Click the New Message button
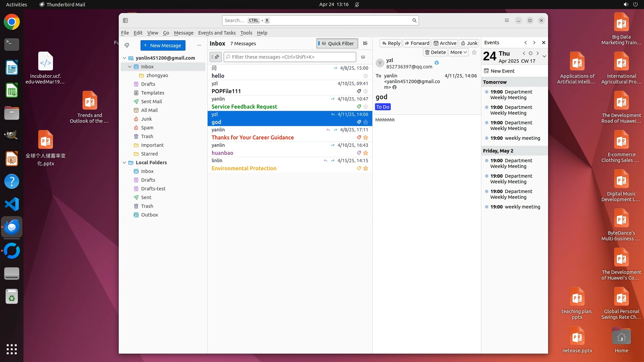Image resolution: width=644 pixels, height=362 pixels. 163,45
